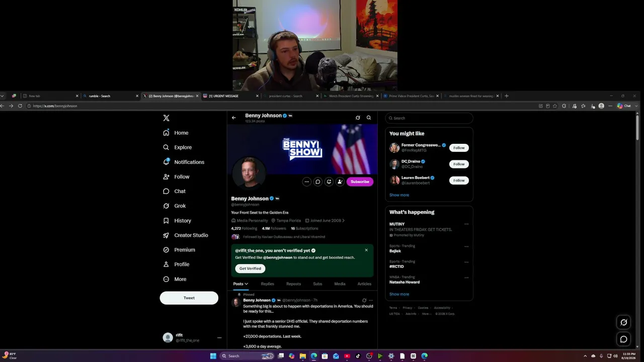The width and height of the screenshot is (644, 362).
Task: Click the browser address bar URL
Action: [55, 106]
